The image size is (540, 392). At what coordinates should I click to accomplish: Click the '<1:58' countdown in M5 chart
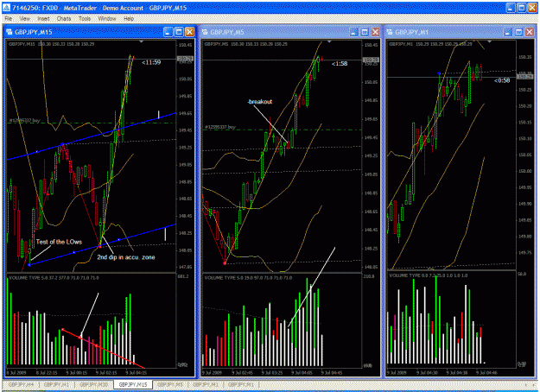coord(340,64)
